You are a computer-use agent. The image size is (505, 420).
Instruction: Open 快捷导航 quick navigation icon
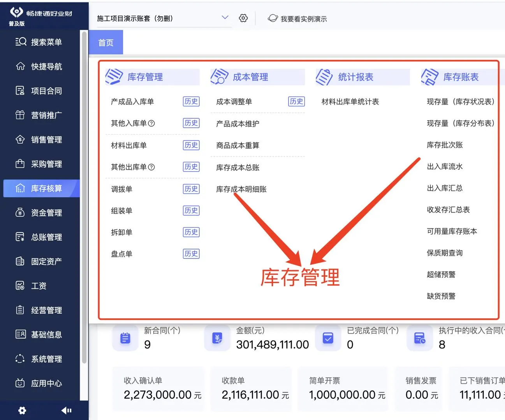point(21,66)
